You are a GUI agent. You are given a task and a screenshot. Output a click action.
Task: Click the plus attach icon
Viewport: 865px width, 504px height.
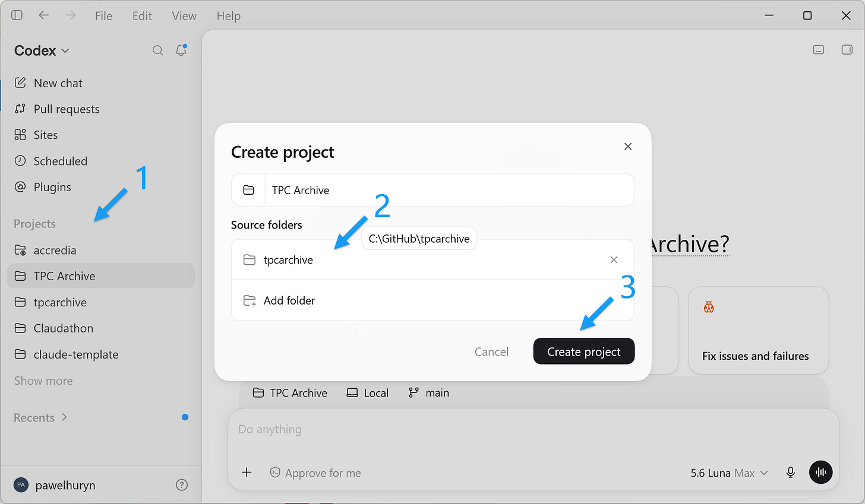click(247, 473)
